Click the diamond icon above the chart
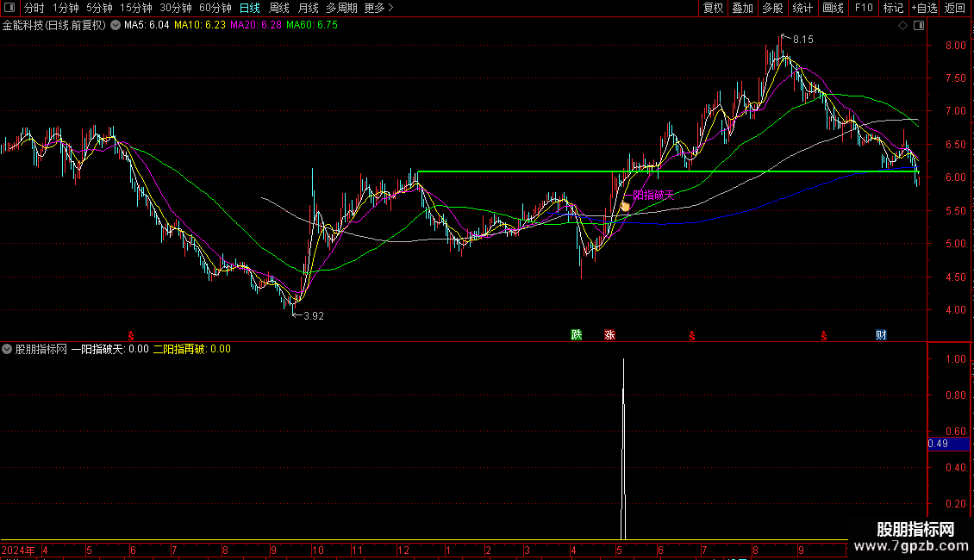Viewport: 974px width, 560px height. (902, 26)
